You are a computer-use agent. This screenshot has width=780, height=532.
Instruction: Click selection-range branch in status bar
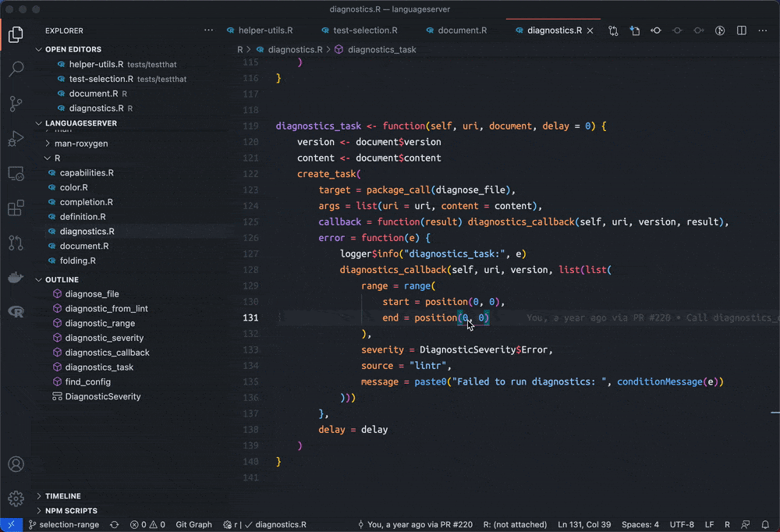point(64,524)
